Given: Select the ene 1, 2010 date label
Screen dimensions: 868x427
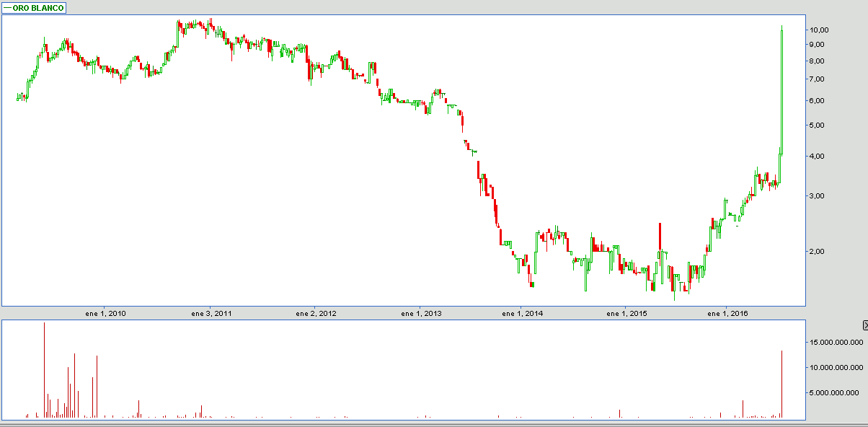Looking at the screenshot, I should click(x=106, y=314).
